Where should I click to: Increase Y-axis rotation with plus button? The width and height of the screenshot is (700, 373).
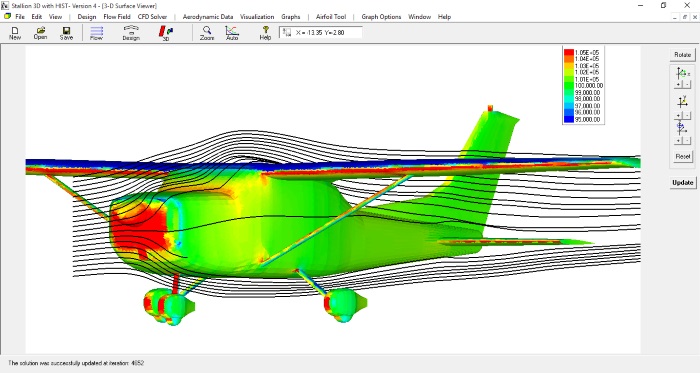(678, 116)
